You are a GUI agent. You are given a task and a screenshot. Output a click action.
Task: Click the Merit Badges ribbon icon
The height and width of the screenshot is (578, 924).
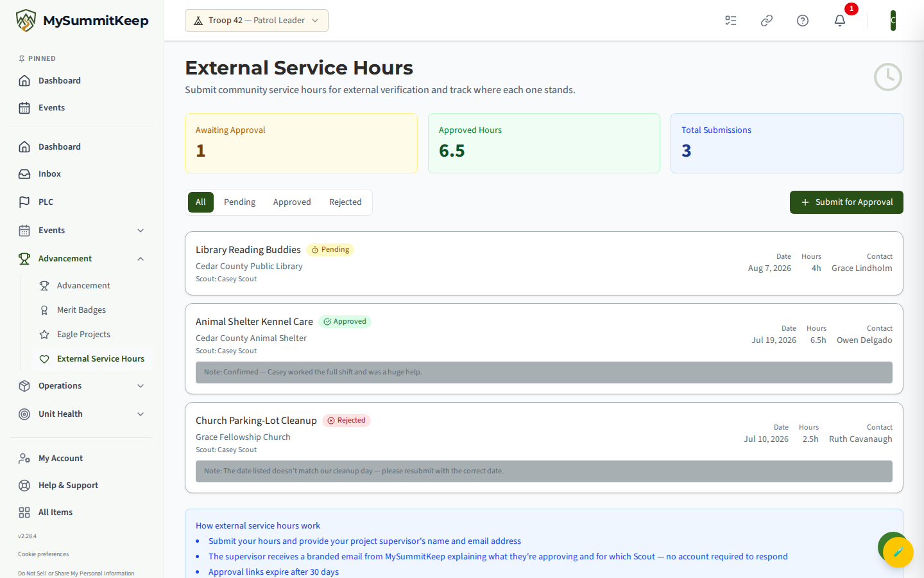pyautogui.click(x=44, y=310)
